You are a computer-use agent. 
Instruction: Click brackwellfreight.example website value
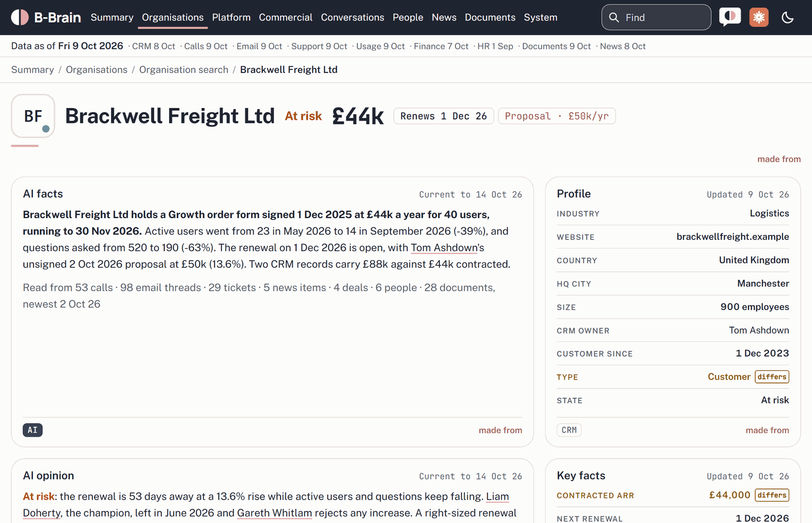[732, 237]
